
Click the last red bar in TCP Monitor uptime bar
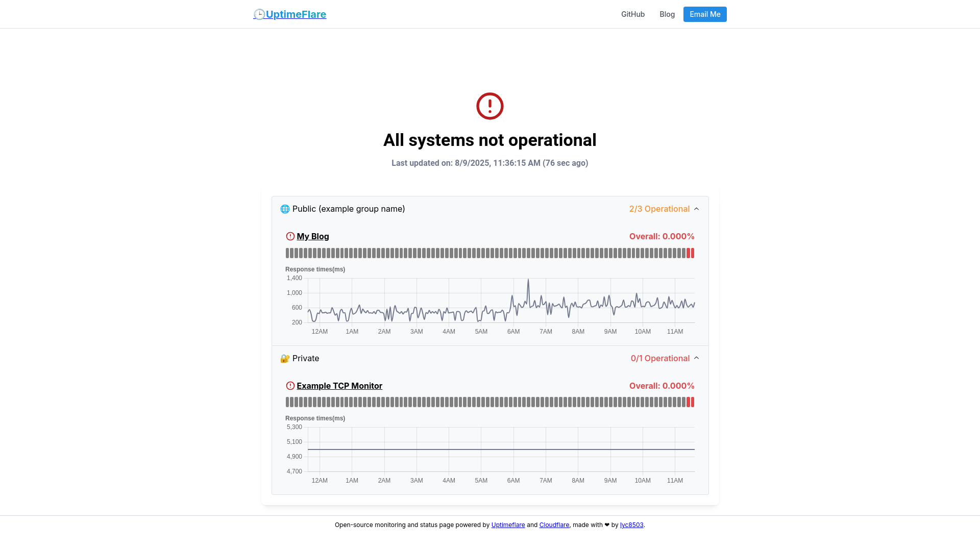tap(693, 402)
